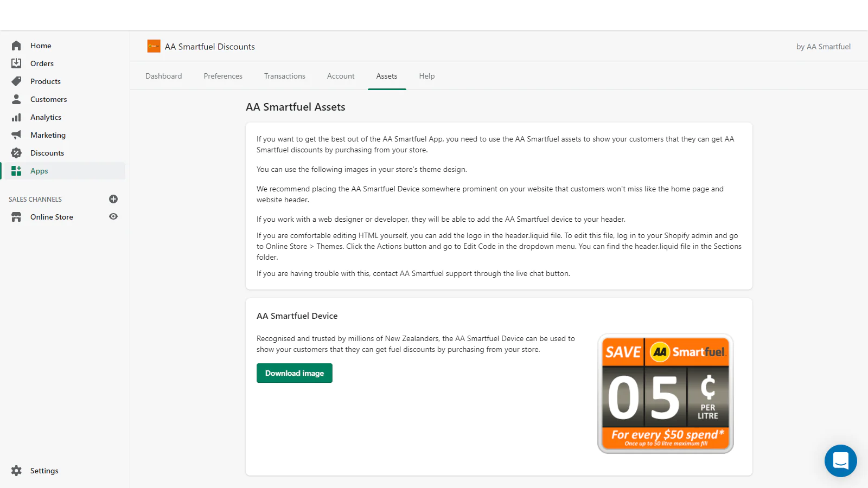Image resolution: width=868 pixels, height=488 pixels.
Task: Click the AA Smartfuel device image
Action: 665,393
